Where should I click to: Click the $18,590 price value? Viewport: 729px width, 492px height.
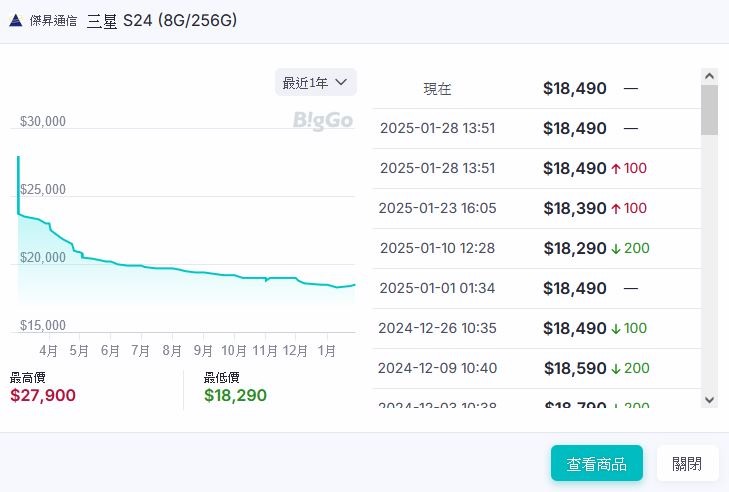(x=575, y=368)
